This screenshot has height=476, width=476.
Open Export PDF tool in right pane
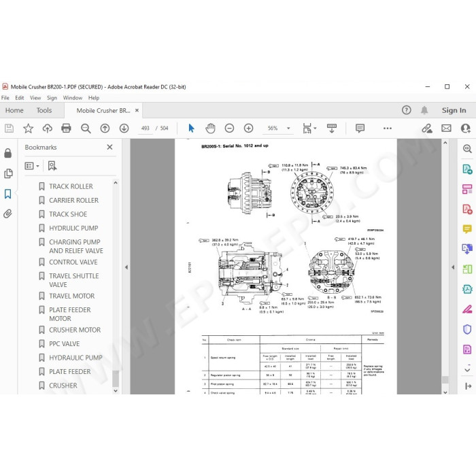(467, 169)
